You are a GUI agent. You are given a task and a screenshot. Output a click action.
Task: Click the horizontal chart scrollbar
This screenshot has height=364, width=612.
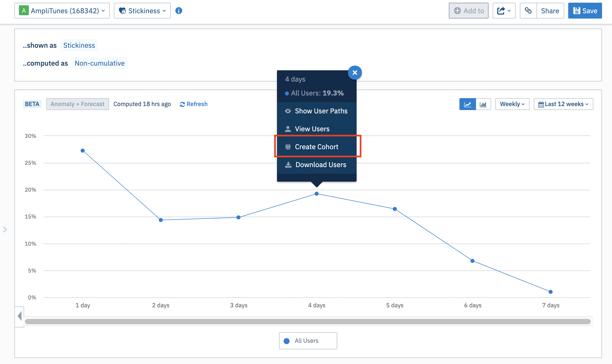[307, 322]
